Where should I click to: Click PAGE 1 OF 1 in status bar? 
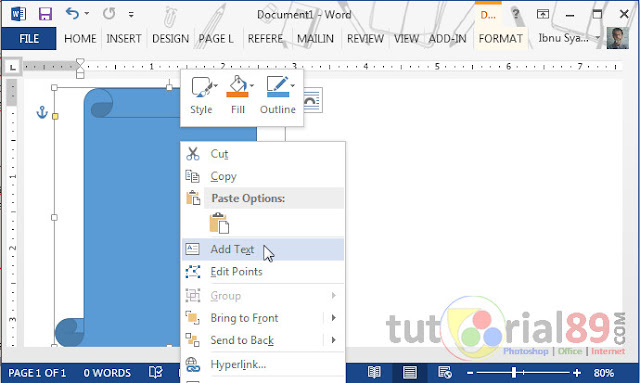click(x=37, y=373)
